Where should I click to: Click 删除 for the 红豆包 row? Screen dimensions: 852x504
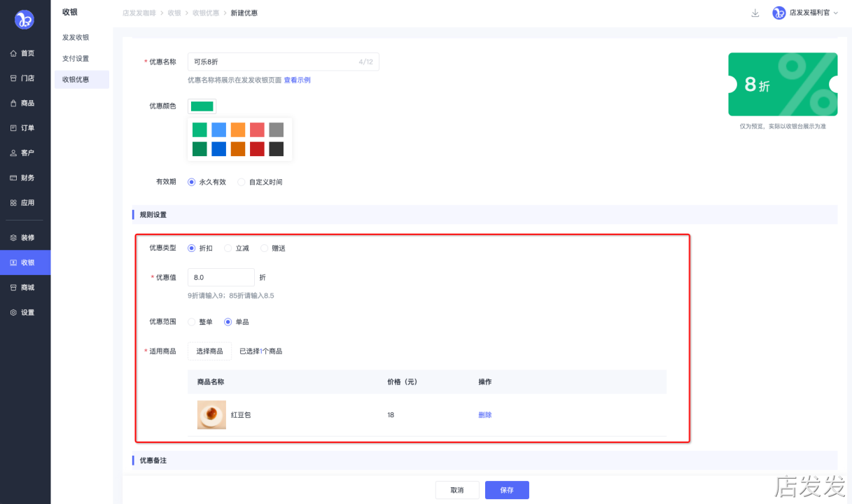click(x=484, y=415)
